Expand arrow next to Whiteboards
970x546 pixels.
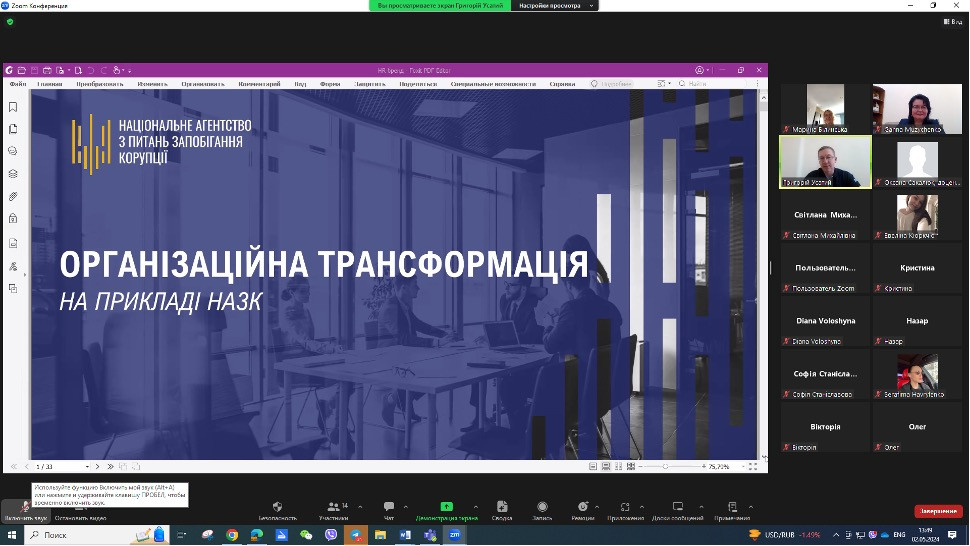[701, 507]
